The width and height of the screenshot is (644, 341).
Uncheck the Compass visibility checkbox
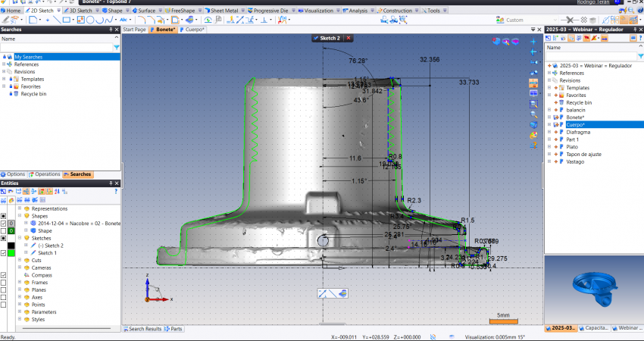[4, 275]
